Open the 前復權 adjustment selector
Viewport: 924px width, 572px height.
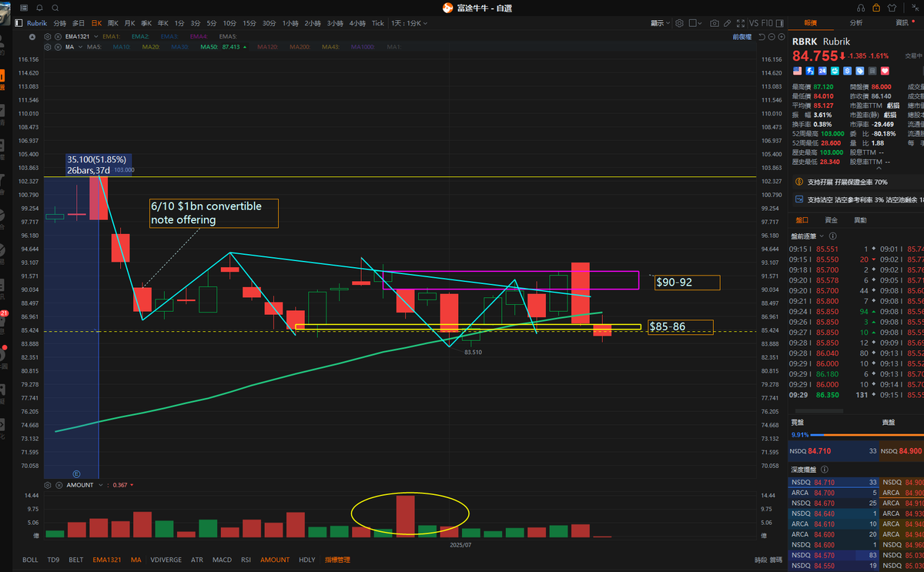742,36
